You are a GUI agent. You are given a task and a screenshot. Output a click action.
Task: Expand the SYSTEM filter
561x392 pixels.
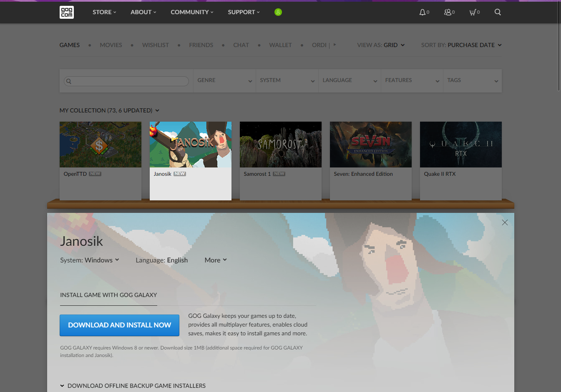[x=287, y=80]
